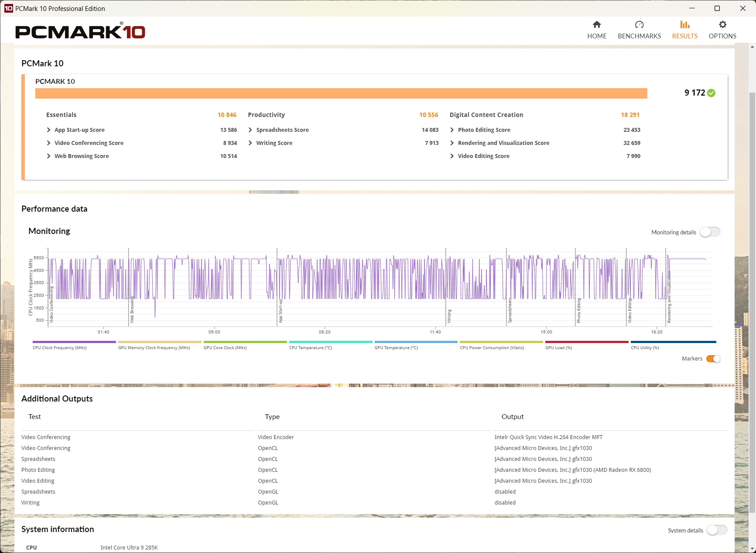Click the green valid score checkmark
756x553 pixels.
click(711, 93)
